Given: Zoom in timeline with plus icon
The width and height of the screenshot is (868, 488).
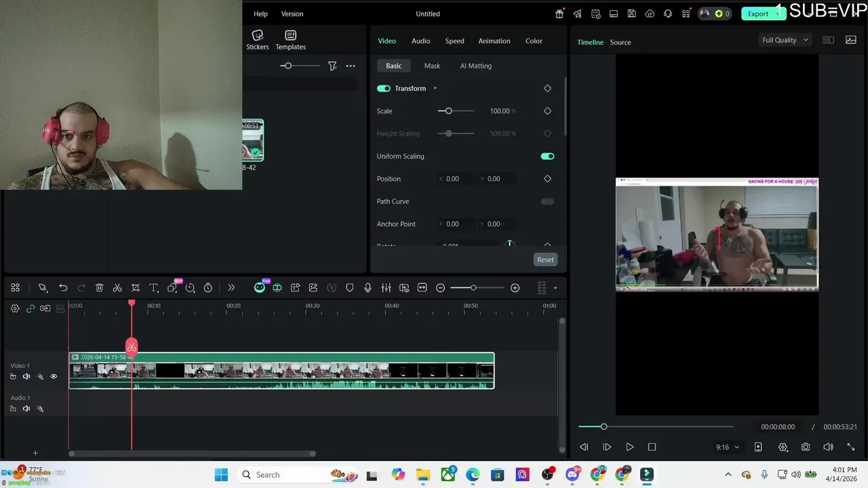Looking at the screenshot, I should (x=515, y=288).
